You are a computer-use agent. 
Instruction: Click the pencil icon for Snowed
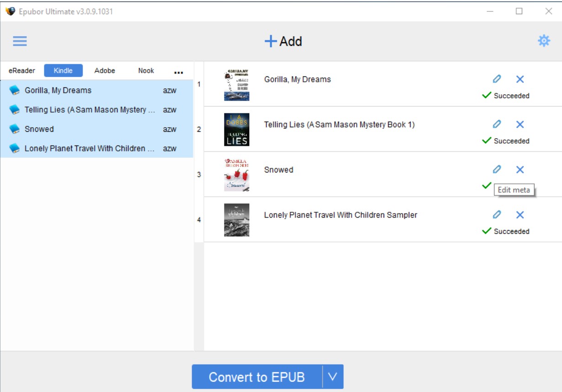click(497, 170)
